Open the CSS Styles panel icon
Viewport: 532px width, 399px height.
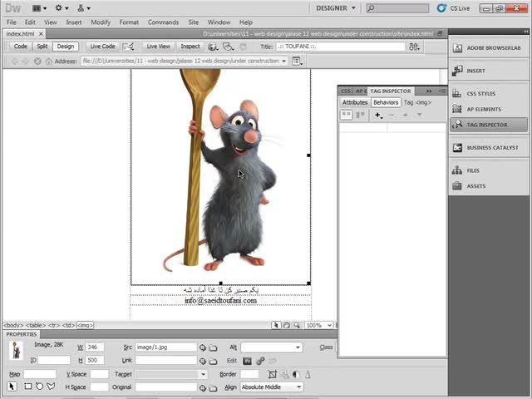(x=457, y=93)
